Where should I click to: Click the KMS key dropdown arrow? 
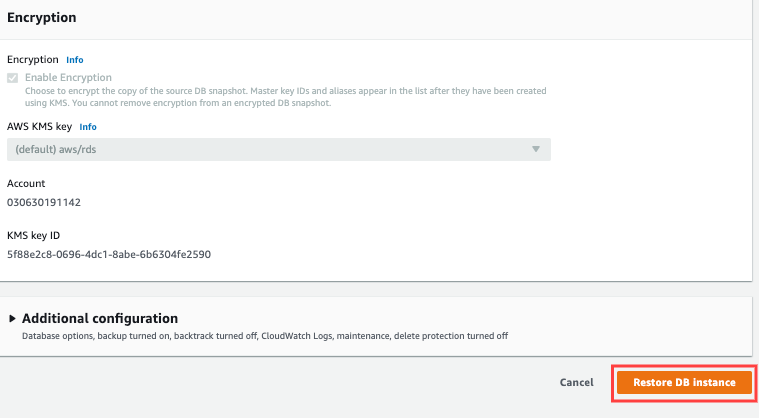pos(536,149)
